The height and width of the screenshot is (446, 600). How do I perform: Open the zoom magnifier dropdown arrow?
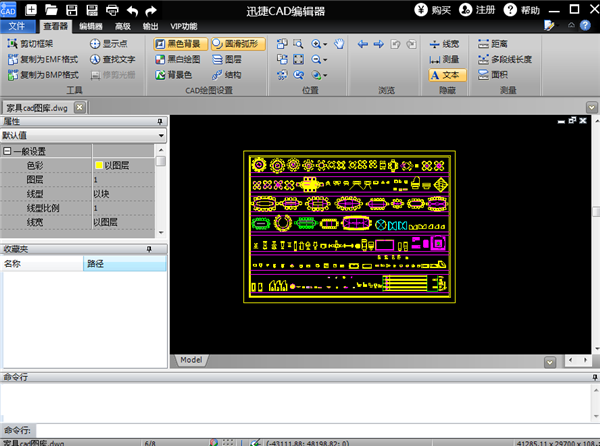tap(327, 45)
